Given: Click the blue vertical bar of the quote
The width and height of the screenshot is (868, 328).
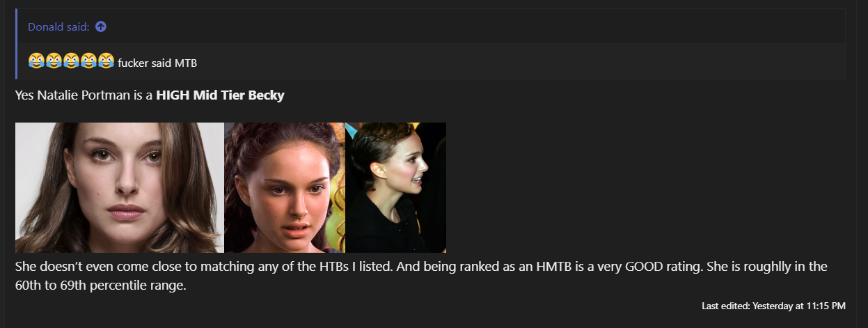Looking at the screenshot, I should pyautogui.click(x=16, y=44).
